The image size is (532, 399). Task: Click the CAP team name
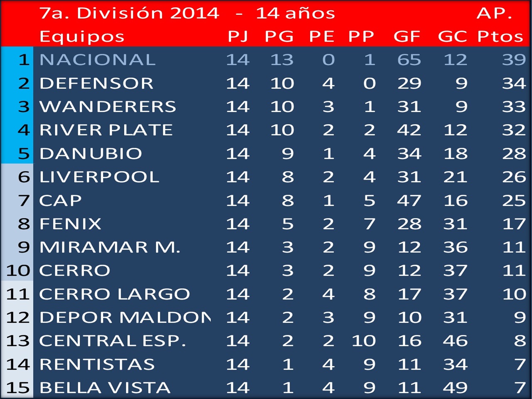click(60, 201)
